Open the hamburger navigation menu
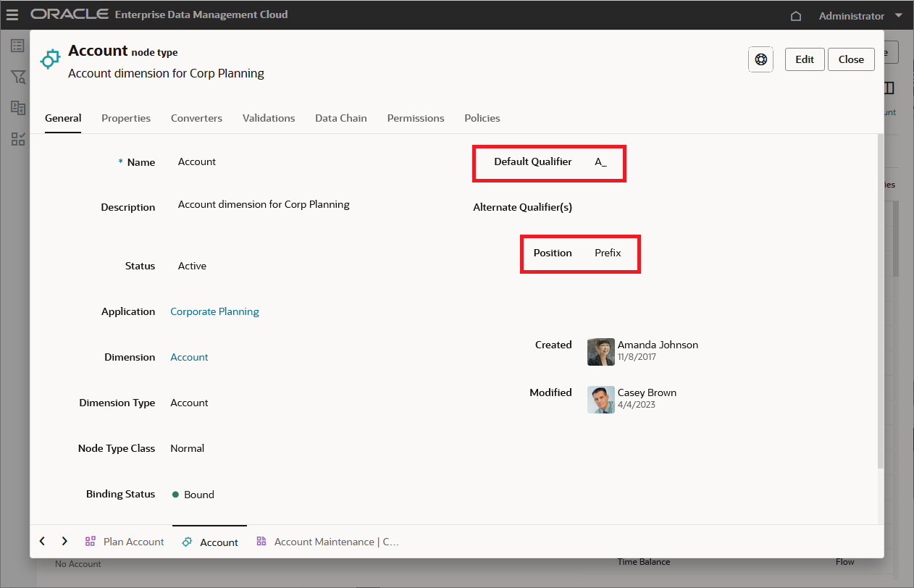Screen dimensions: 914x588 12,14
